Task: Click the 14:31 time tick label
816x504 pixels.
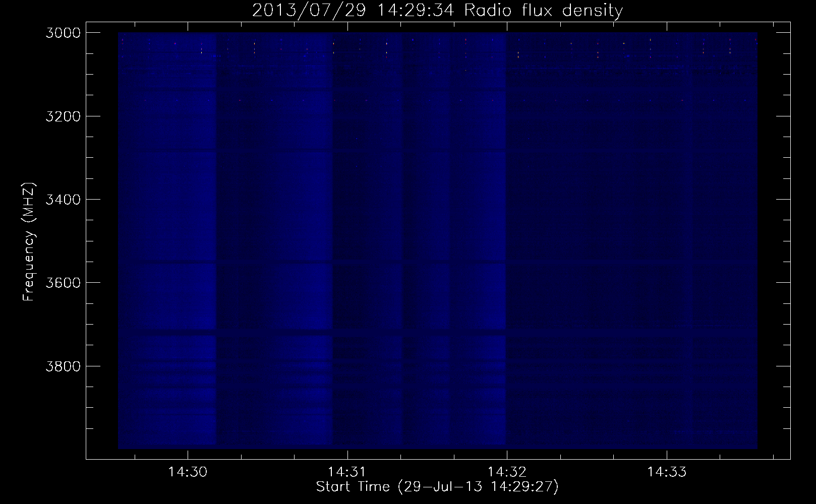Action: [x=347, y=472]
